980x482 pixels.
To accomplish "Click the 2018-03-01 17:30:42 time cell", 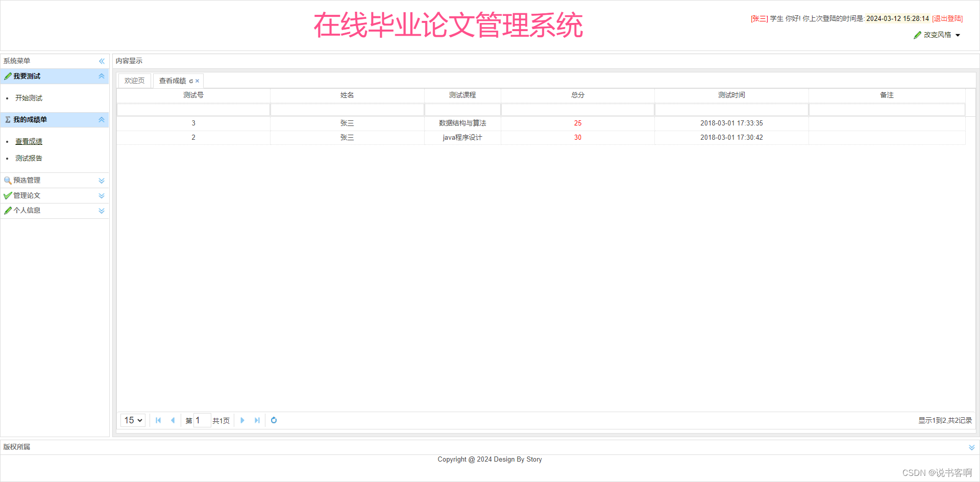I will (731, 138).
